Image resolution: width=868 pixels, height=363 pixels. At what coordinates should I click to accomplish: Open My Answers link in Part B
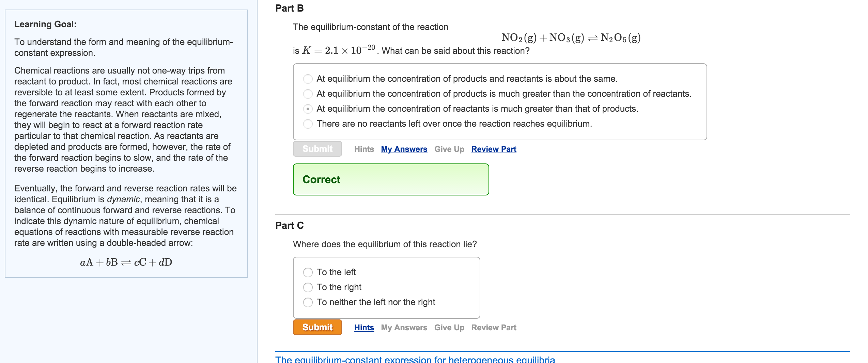tap(404, 149)
